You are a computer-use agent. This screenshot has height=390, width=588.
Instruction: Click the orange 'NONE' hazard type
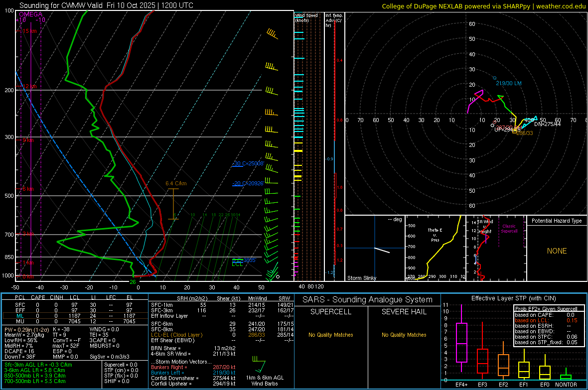tap(557, 251)
